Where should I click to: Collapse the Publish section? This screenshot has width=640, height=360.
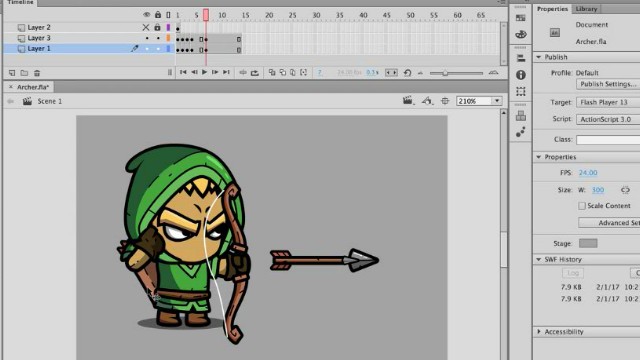pyautogui.click(x=539, y=57)
